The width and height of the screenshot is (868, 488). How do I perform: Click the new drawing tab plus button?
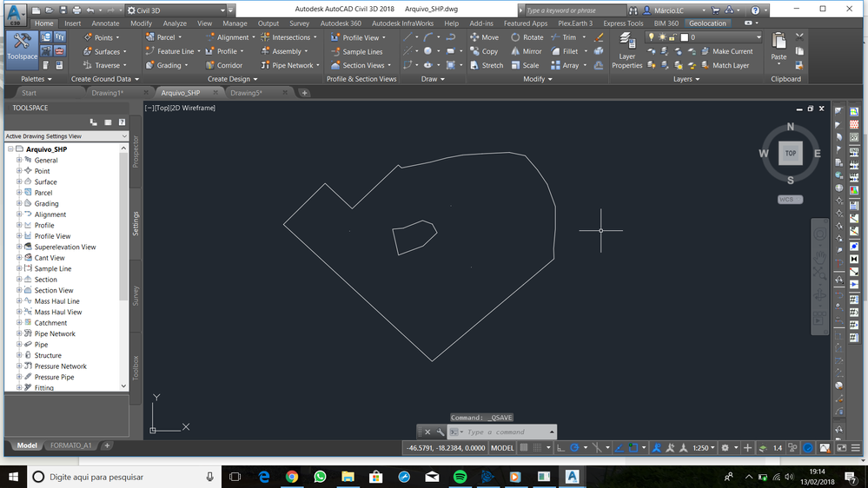click(x=304, y=92)
